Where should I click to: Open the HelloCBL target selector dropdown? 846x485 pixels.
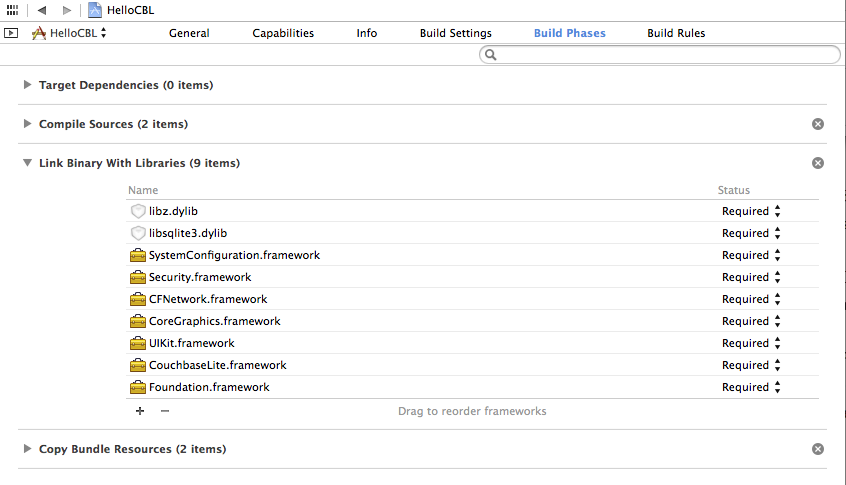(x=70, y=33)
